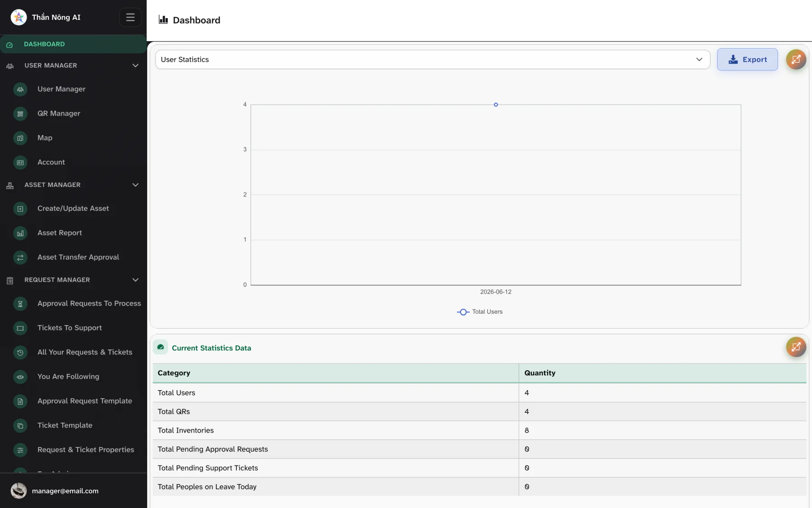
Task: Expand the chart panel with orange fullscreen icon
Action: coord(796,59)
